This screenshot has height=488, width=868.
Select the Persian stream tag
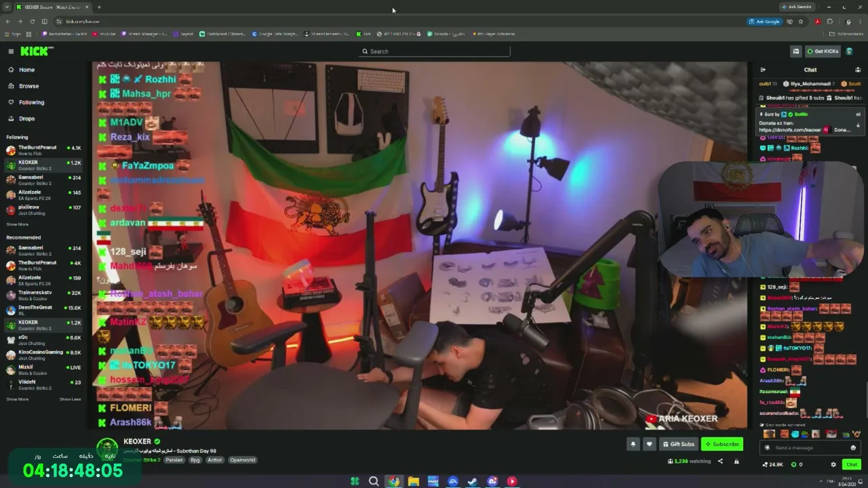(x=174, y=460)
